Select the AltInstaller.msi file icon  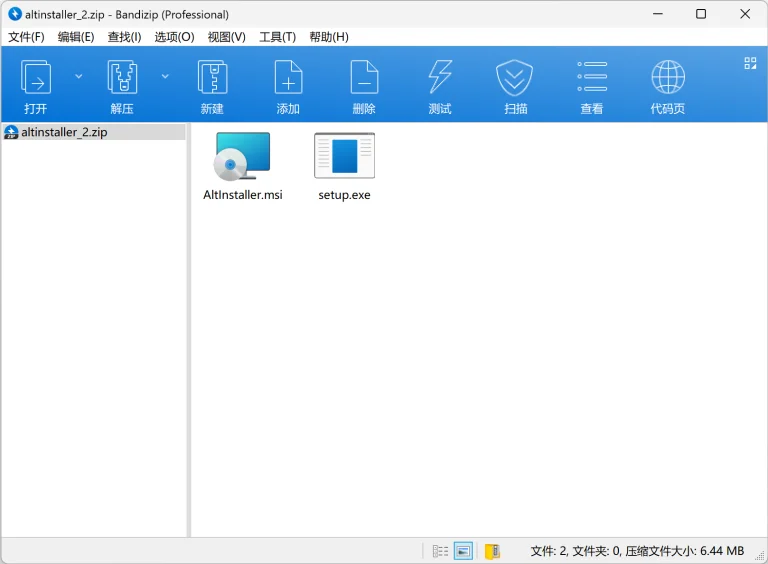(x=242, y=157)
